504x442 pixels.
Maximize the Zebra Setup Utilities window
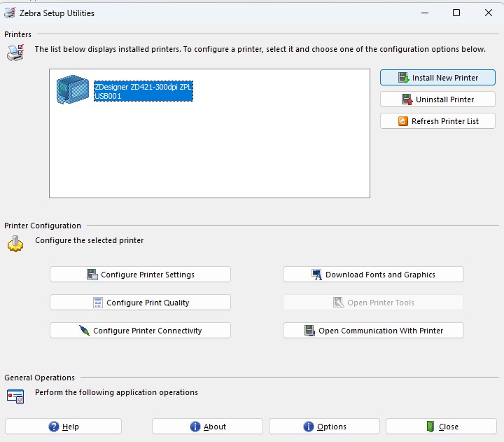tap(456, 13)
